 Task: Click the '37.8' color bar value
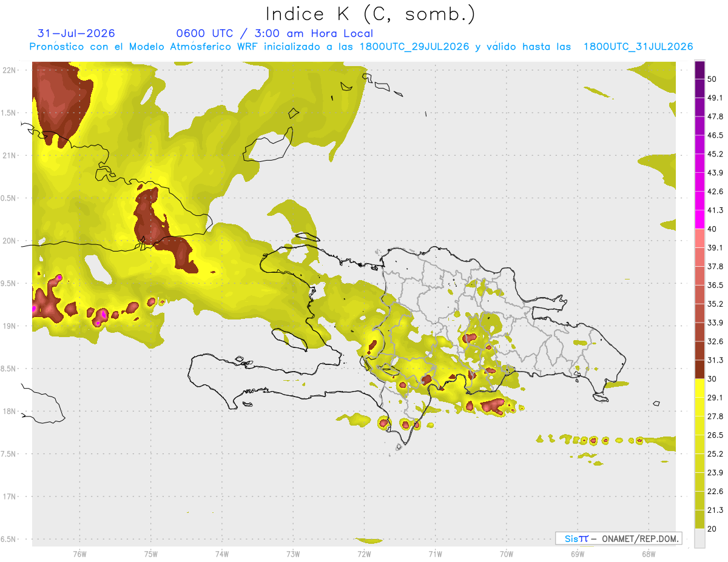pyautogui.click(x=715, y=266)
